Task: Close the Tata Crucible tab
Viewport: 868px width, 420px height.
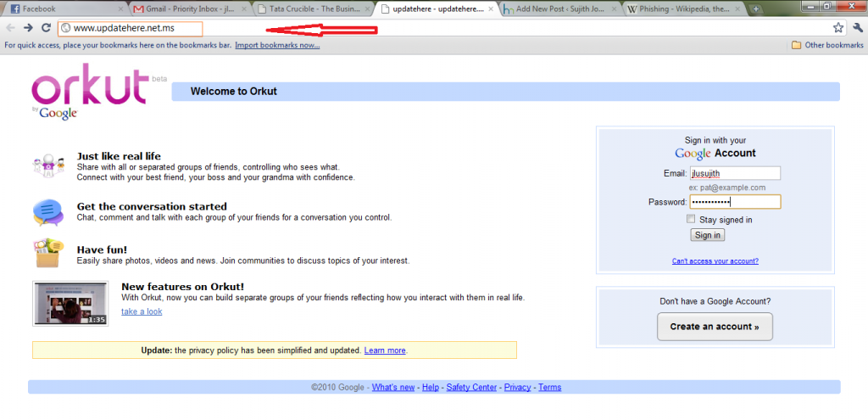Action: coord(367,8)
